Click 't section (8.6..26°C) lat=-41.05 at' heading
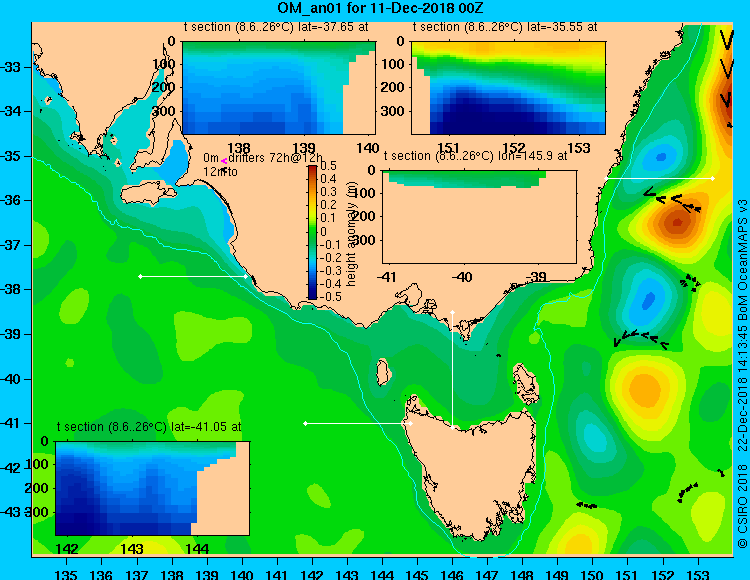750x580 pixels. tap(149, 427)
